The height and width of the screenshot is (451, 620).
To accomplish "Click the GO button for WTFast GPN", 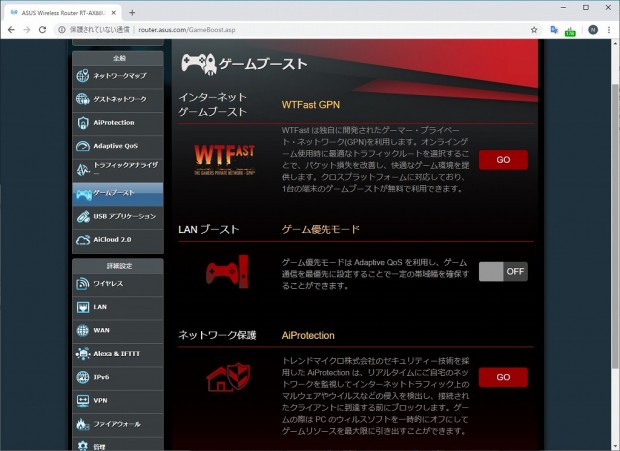I will pyautogui.click(x=503, y=160).
